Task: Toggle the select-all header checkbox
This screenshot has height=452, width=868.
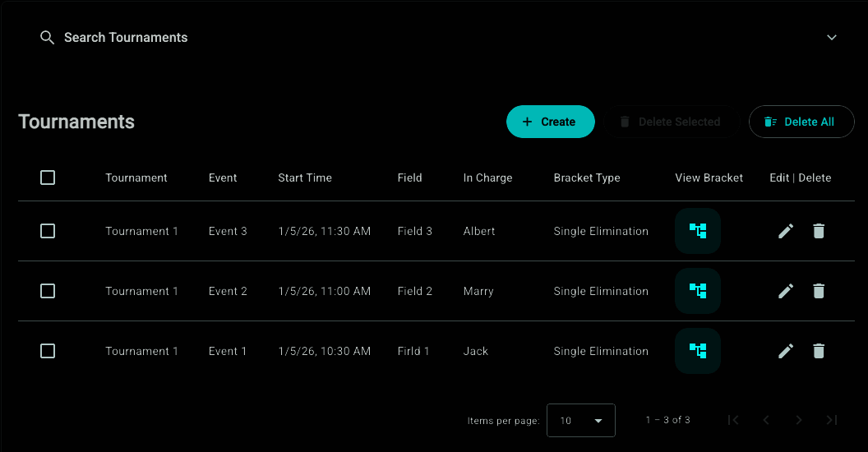Action: tap(48, 178)
